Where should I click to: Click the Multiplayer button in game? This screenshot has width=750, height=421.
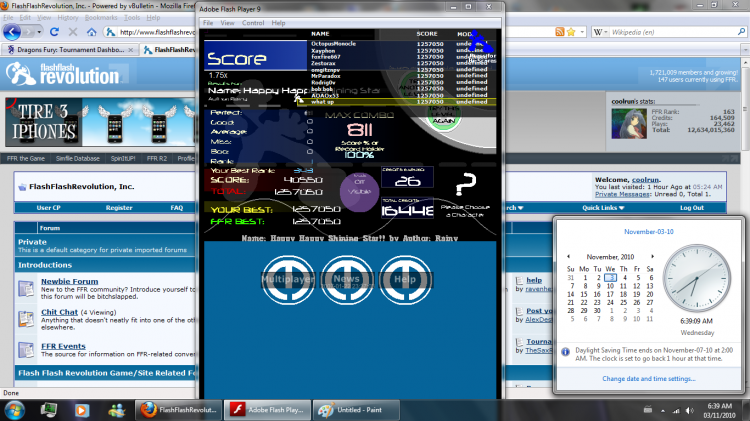point(288,279)
